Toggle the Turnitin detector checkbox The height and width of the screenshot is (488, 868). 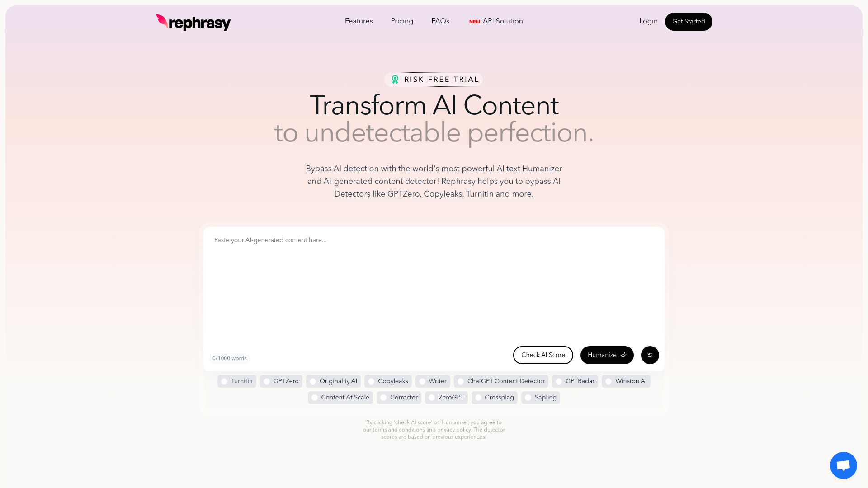coord(225,381)
